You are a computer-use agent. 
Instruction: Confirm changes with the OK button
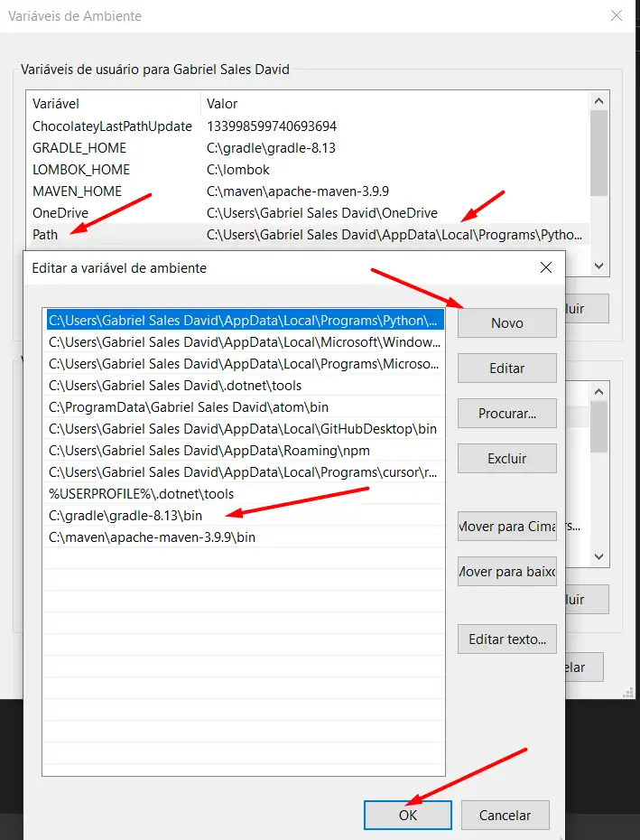click(x=407, y=815)
